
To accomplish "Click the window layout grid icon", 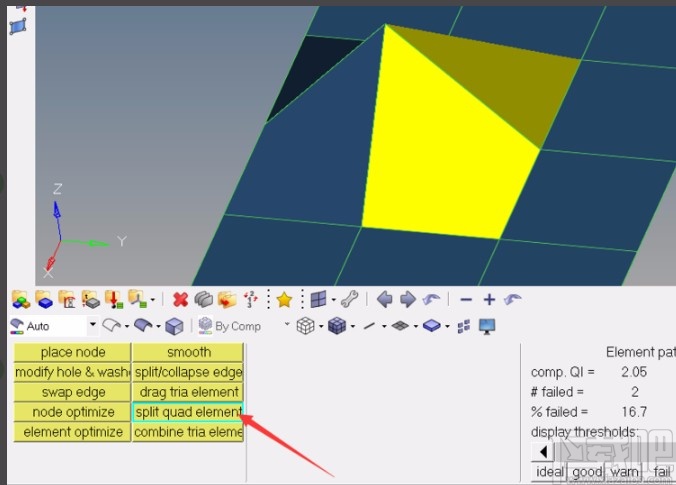I will click(x=319, y=299).
